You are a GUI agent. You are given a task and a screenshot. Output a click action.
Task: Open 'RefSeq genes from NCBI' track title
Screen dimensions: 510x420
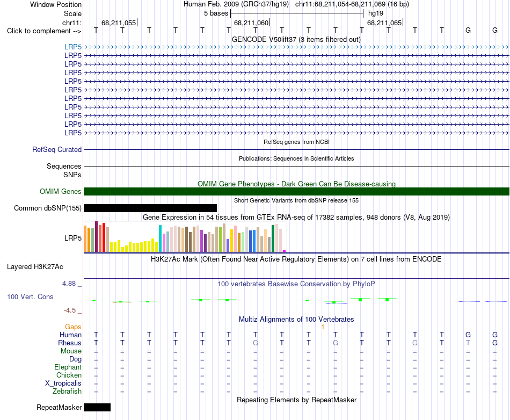(296, 142)
